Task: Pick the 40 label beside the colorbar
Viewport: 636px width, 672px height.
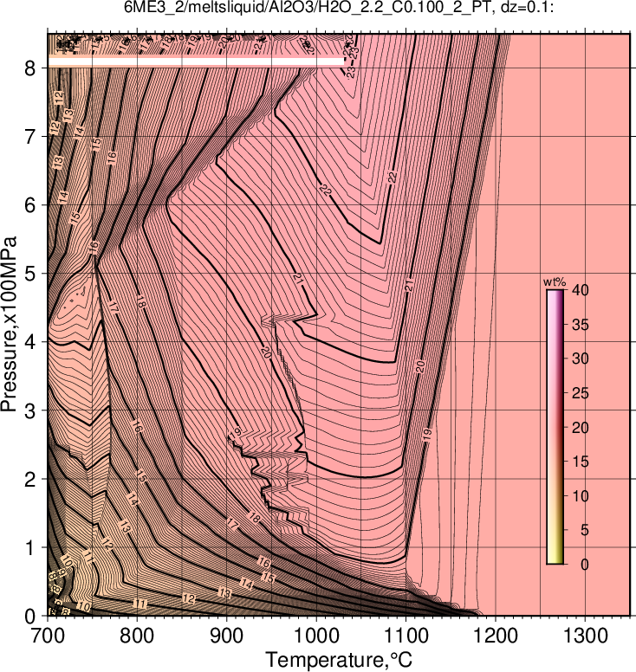Action: coord(581,290)
